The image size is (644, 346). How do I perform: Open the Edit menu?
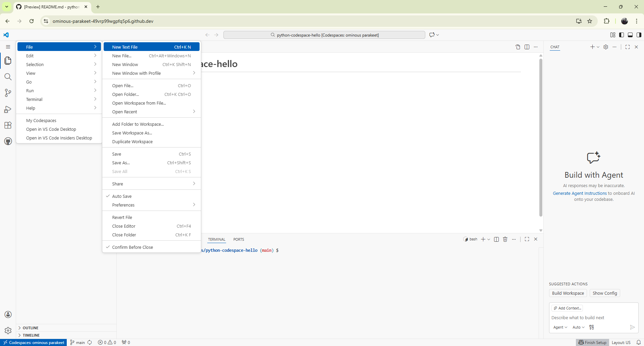point(59,56)
